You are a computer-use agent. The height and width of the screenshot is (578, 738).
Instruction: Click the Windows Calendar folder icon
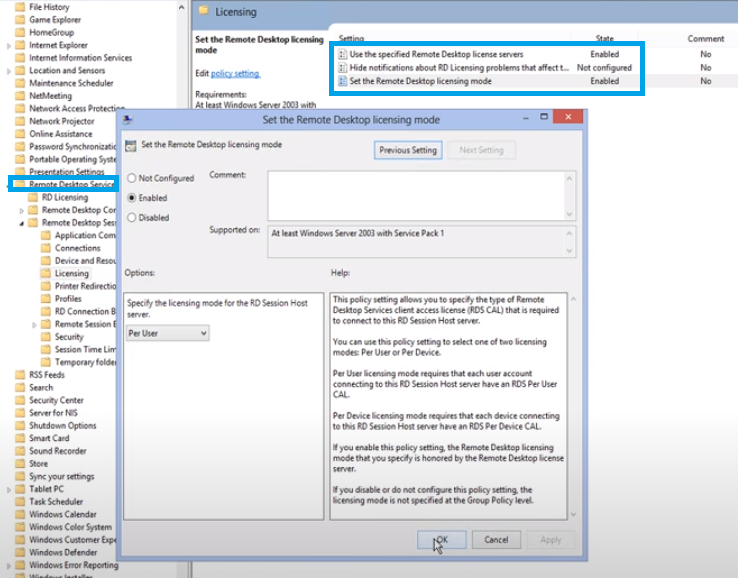20,515
